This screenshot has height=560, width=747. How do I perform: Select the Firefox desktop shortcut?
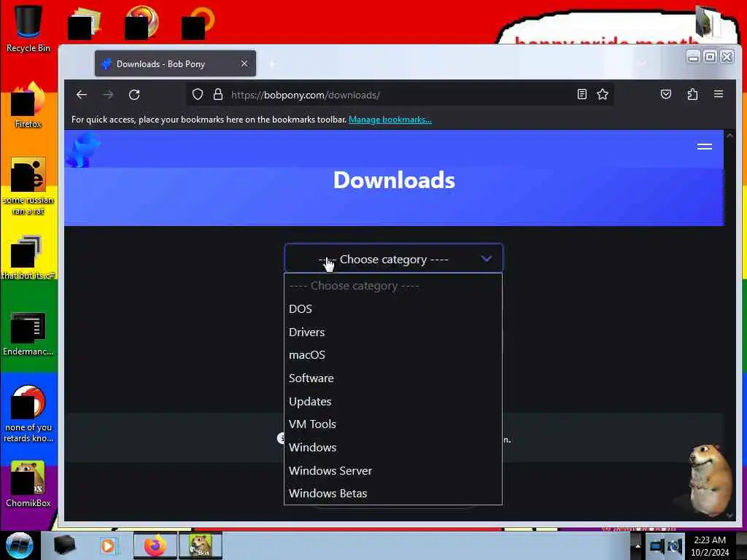[x=28, y=106]
